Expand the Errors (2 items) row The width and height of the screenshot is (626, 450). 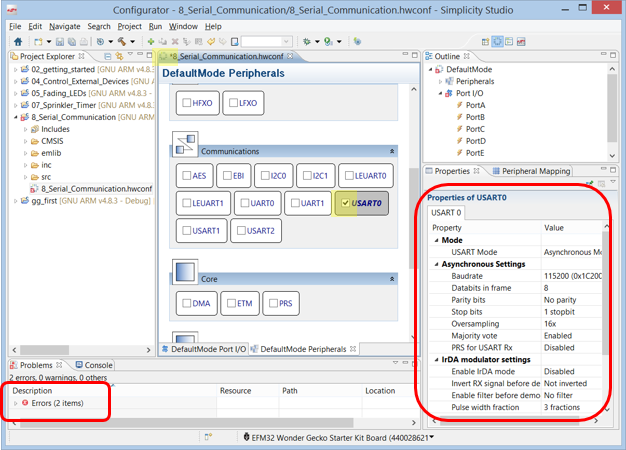pyautogui.click(x=16, y=403)
